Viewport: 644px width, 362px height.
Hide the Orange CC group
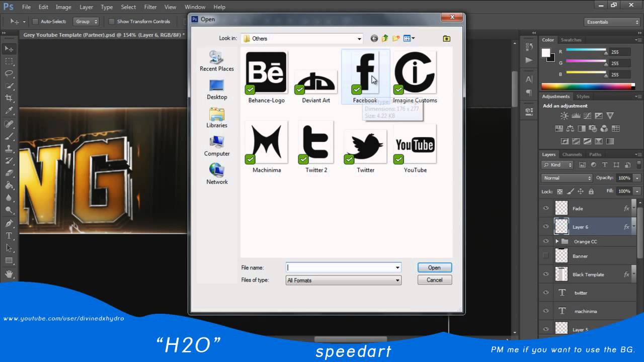coord(546,241)
